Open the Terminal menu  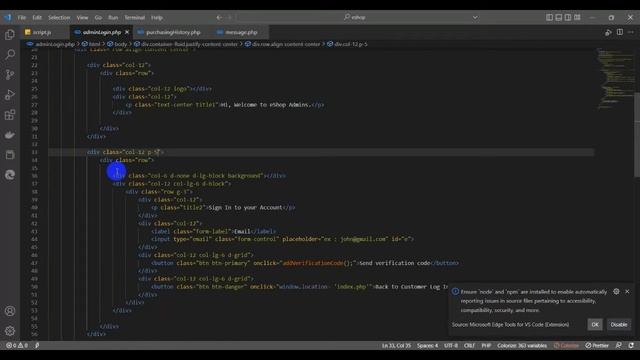(x=135, y=18)
